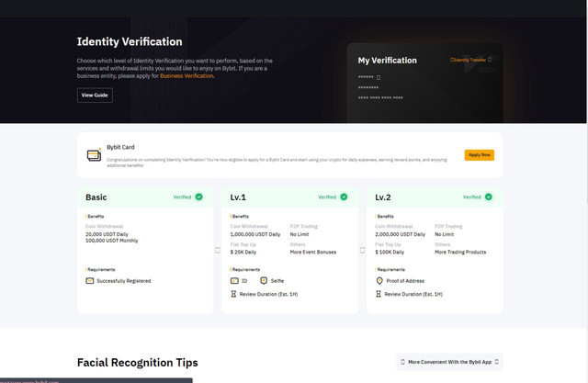This screenshot has height=383, width=588.
Task: Click the Basic level title
Action: [96, 197]
